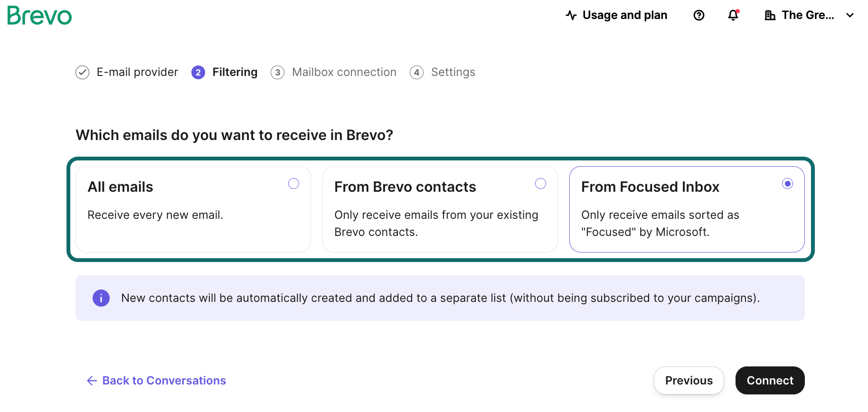Open the notifications bell
868x412 pixels.
tap(733, 15)
